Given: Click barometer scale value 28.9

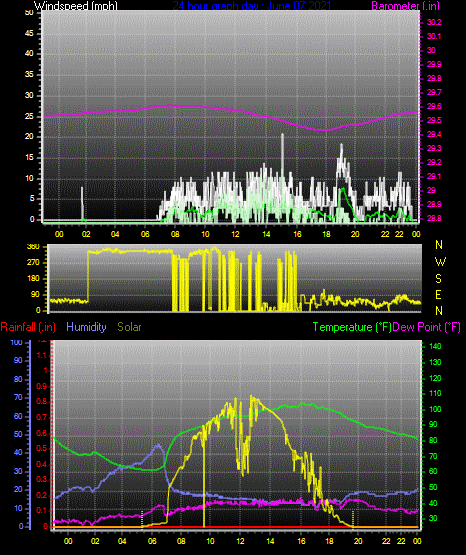Looking at the screenshot, I should [x=434, y=205].
